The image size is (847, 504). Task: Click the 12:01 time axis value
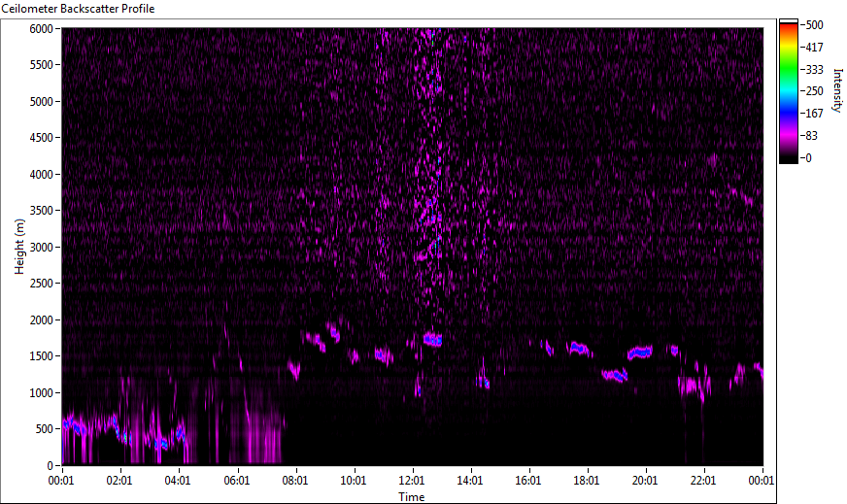[x=412, y=481]
